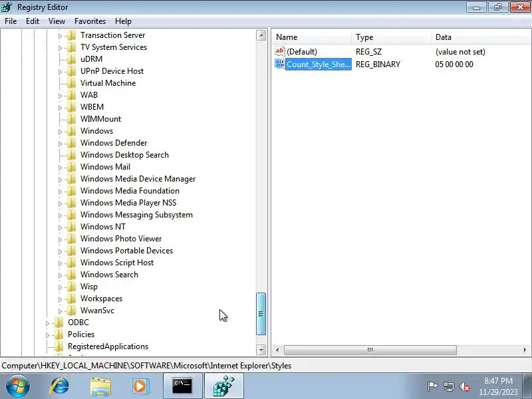Screen dimensions: 532x399
Task: Click the Workspaces folder icon
Action: pos(71,298)
